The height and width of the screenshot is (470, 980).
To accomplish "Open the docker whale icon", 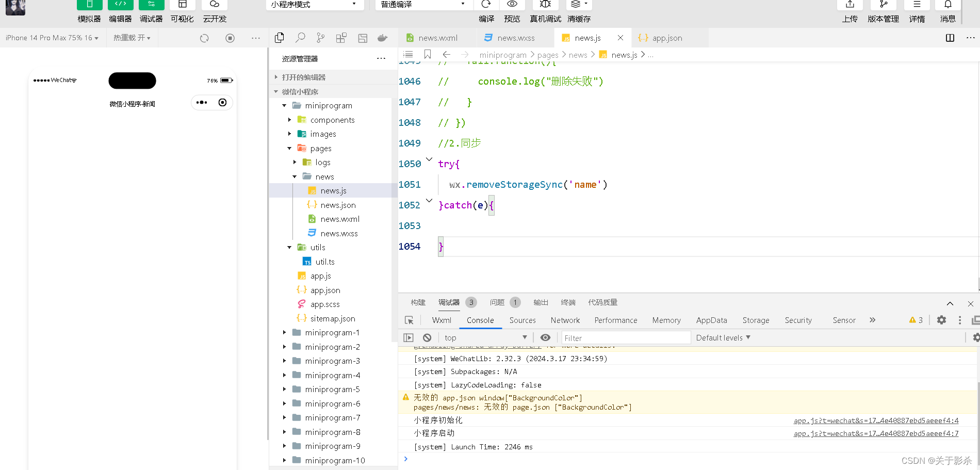I will (x=383, y=38).
